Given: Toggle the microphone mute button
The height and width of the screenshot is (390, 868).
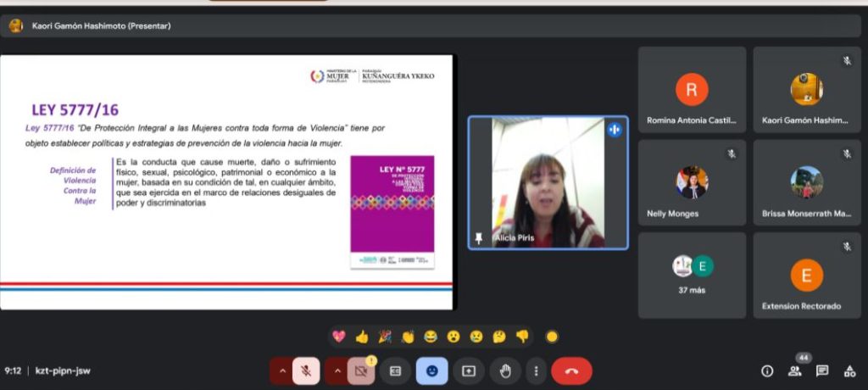Looking at the screenshot, I should (306, 370).
